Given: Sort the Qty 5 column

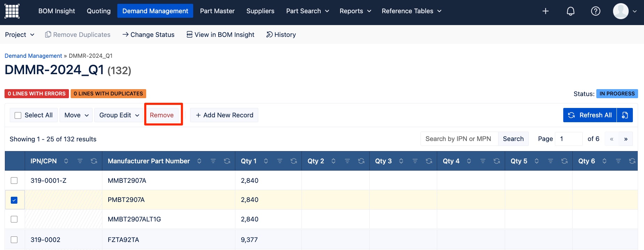Looking at the screenshot, I should pos(536,161).
